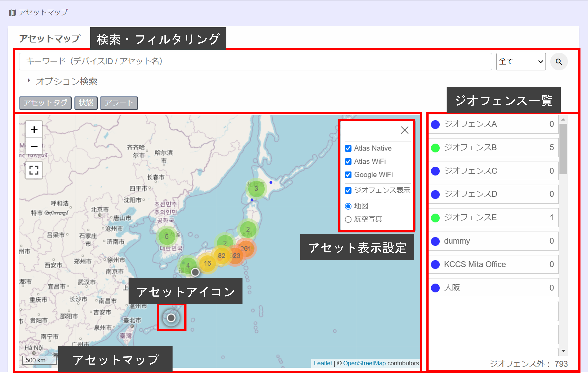The width and height of the screenshot is (588, 374).
Task: Open the 全て dropdown
Action: (521, 62)
